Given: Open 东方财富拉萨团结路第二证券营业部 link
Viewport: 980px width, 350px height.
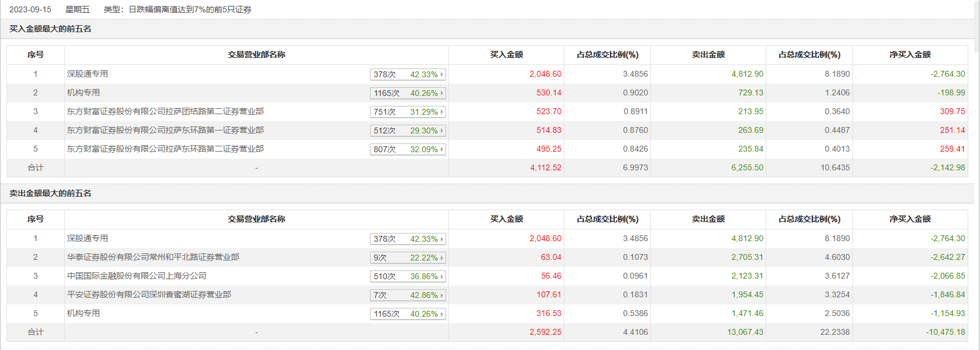Looking at the screenshot, I should (x=165, y=111).
